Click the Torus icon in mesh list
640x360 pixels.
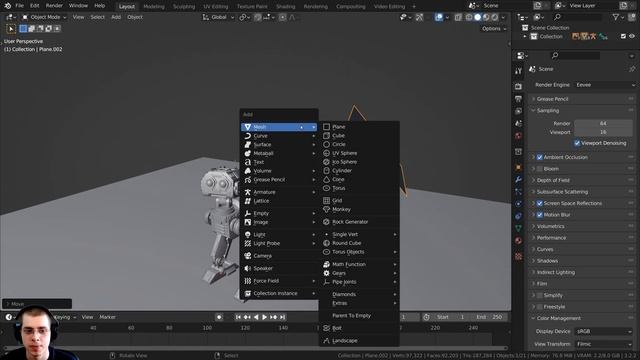[327, 188]
